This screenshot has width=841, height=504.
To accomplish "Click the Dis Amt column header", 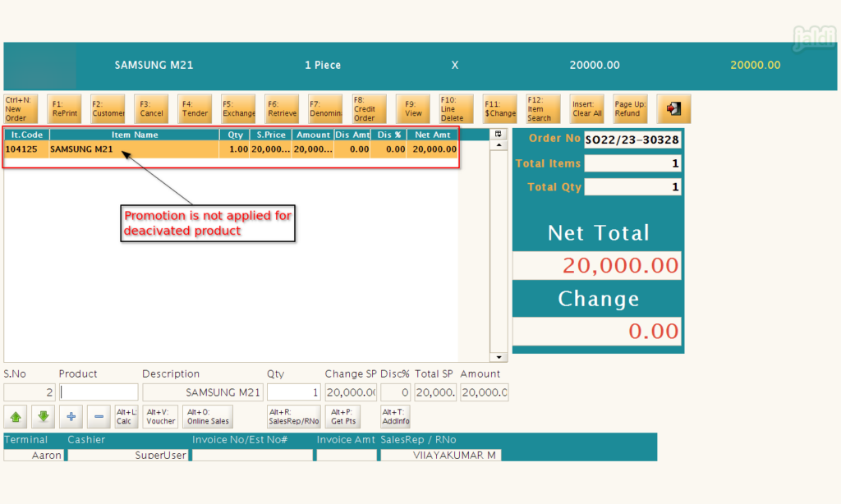I will [352, 135].
